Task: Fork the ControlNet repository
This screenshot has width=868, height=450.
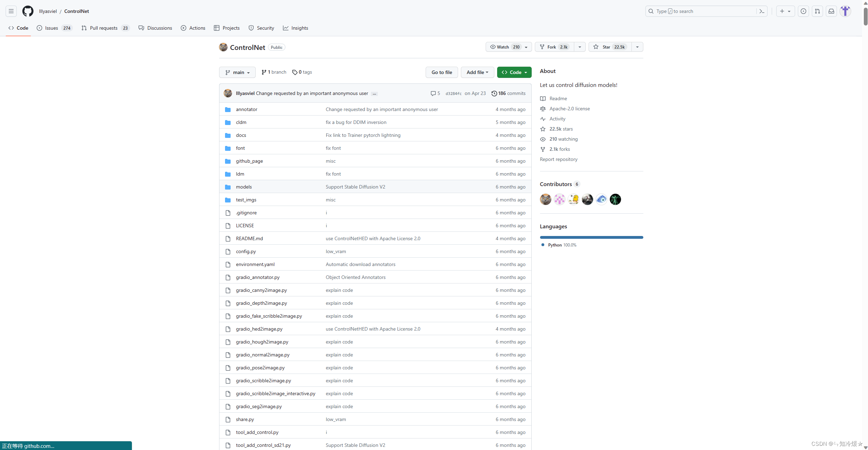Action: click(554, 47)
